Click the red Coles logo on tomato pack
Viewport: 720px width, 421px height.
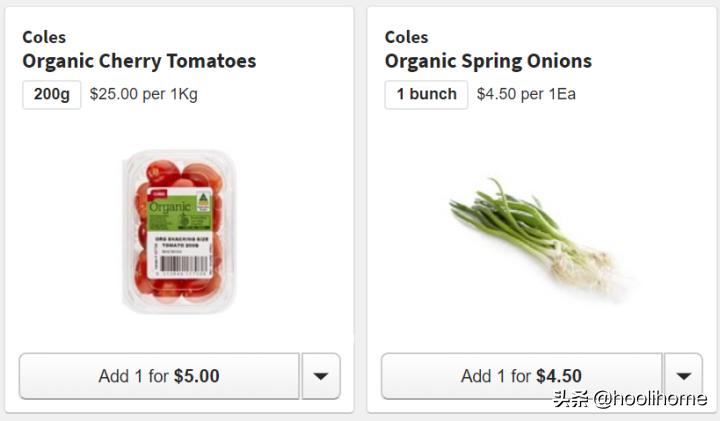coord(155,194)
